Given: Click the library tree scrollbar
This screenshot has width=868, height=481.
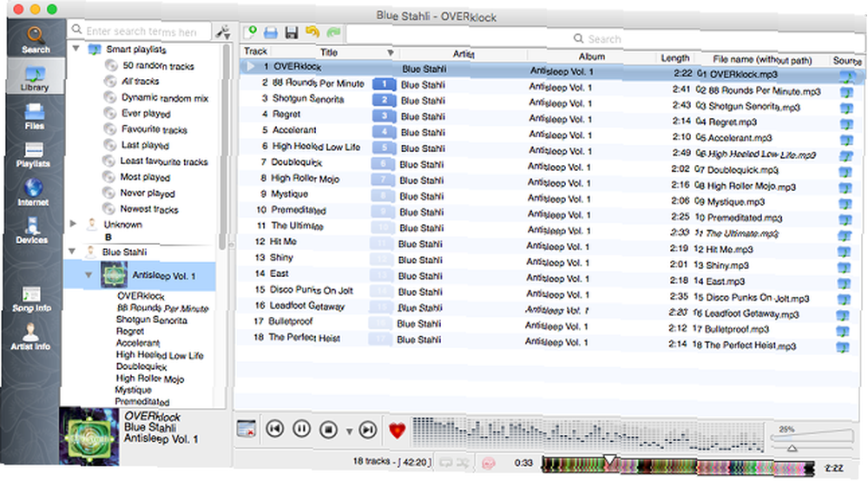Looking at the screenshot, I should pos(223,147).
